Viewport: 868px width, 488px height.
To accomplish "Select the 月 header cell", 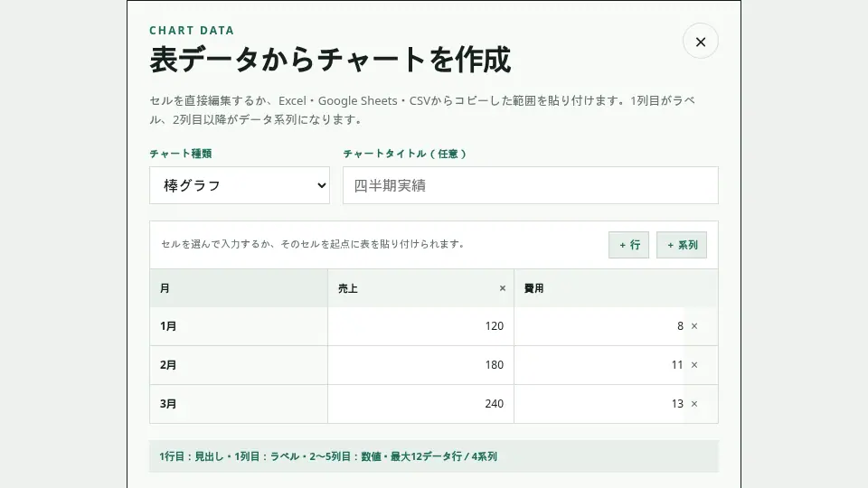I will 239,288.
